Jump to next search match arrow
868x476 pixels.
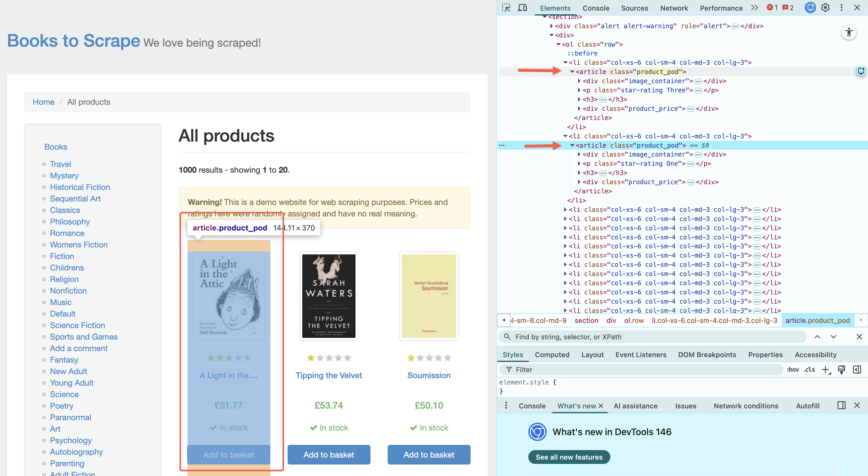[833, 337]
